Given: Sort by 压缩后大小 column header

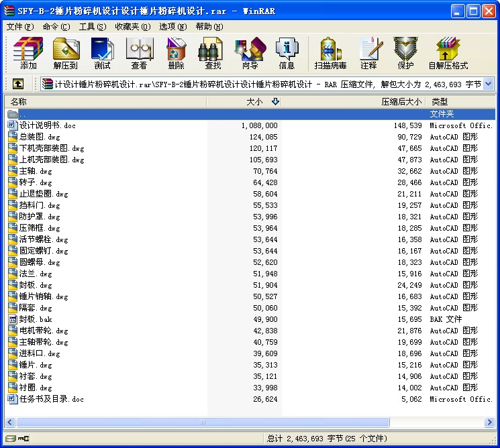Looking at the screenshot, I should (354, 102).
